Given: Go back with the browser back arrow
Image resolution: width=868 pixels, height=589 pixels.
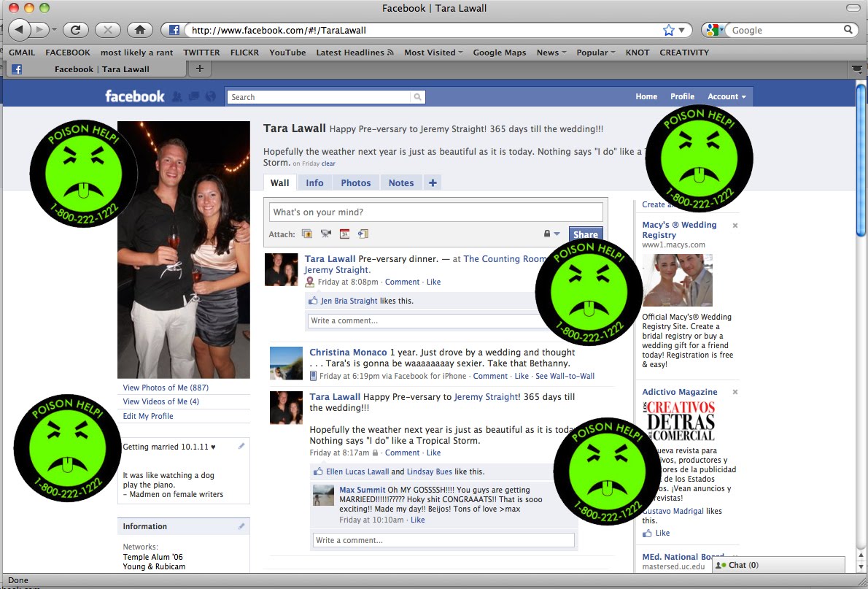Looking at the screenshot, I should [20, 30].
